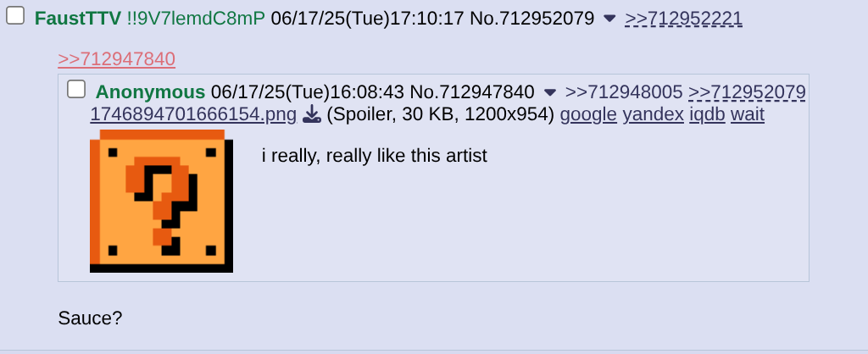
Task: Search the image with yandex
Action: [x=654, y=114]
